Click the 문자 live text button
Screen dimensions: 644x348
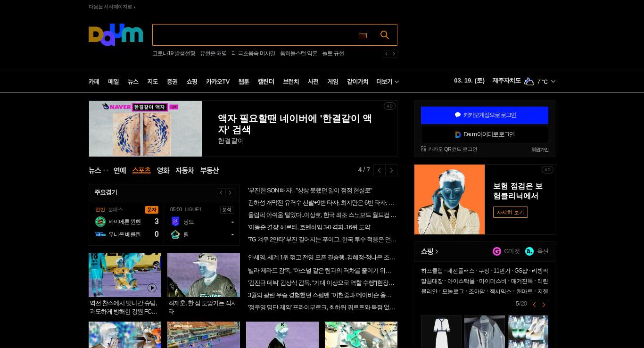152,210
